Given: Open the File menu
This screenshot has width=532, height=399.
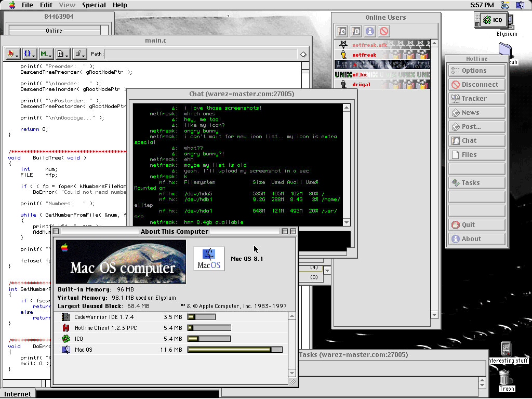Looking at the screenshot, I should (27, 5).
